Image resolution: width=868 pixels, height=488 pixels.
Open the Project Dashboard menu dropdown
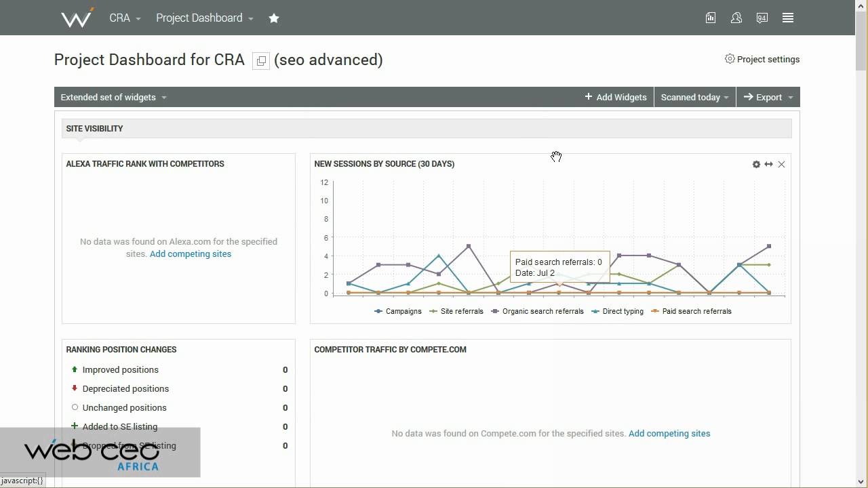(204, 18)
